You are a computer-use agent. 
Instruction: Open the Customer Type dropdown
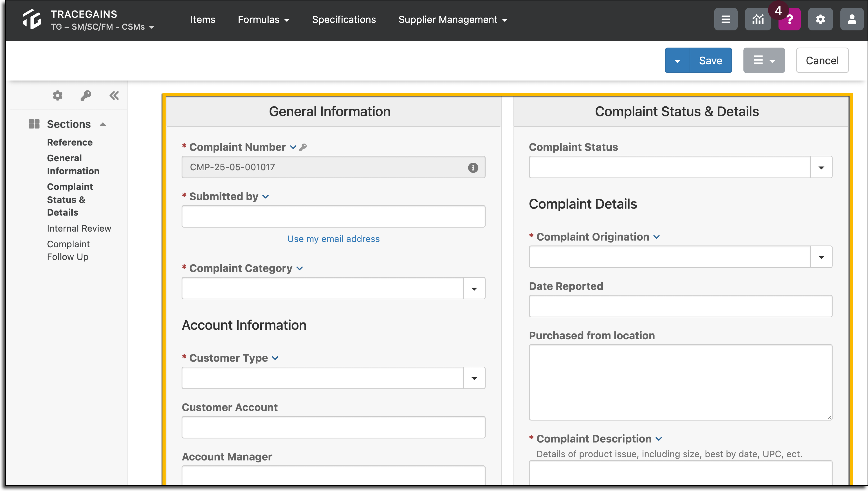(474, 378)
